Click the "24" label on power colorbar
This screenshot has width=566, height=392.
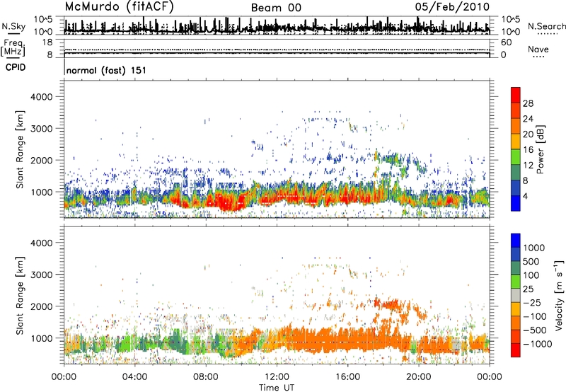click(528, 119)
